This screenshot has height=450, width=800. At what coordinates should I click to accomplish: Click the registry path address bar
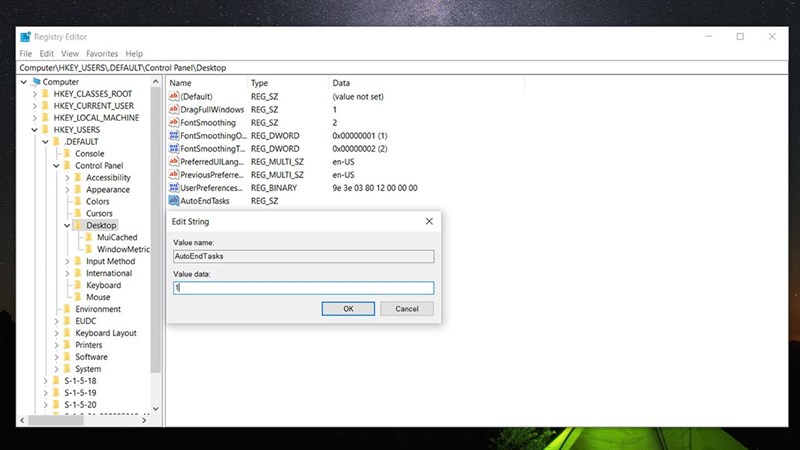pos(403,68)
